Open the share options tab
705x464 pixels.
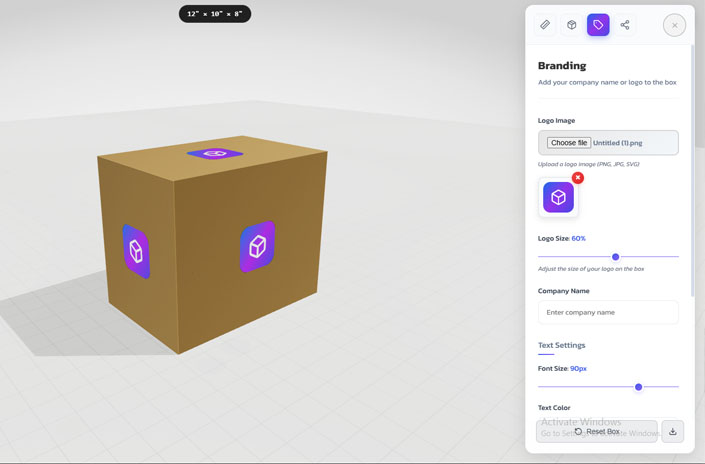[625, 25]
